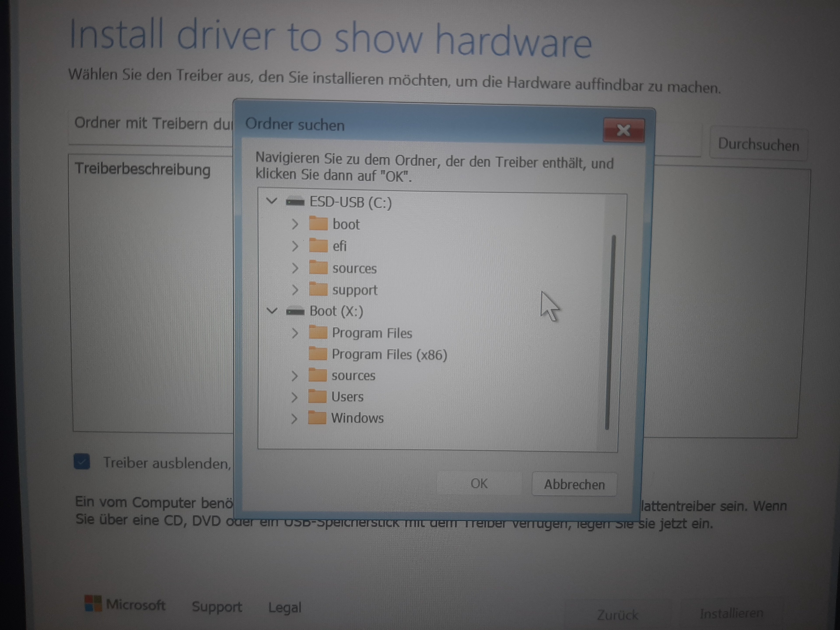
Task: Expand the Users folder chevron
Action: [294, 397]
